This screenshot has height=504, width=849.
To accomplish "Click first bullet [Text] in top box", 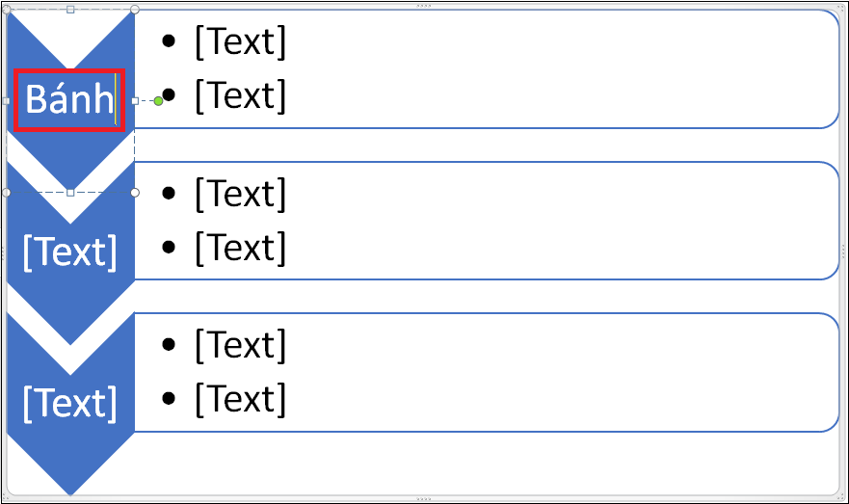I will (240, 41).
